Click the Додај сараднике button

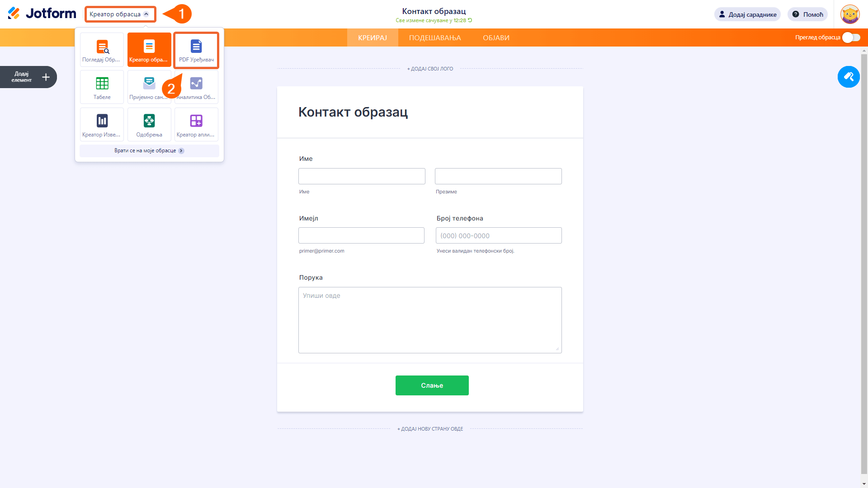[747, 14]
